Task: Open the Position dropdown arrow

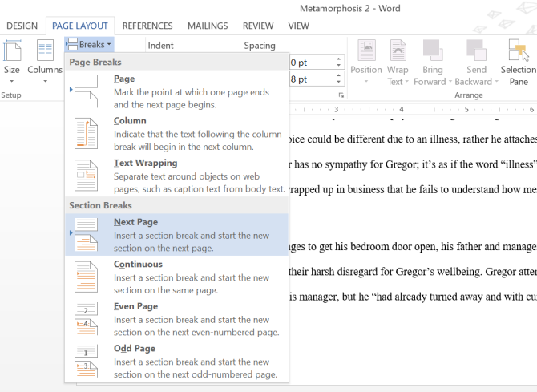Action: tap(366, 81)
